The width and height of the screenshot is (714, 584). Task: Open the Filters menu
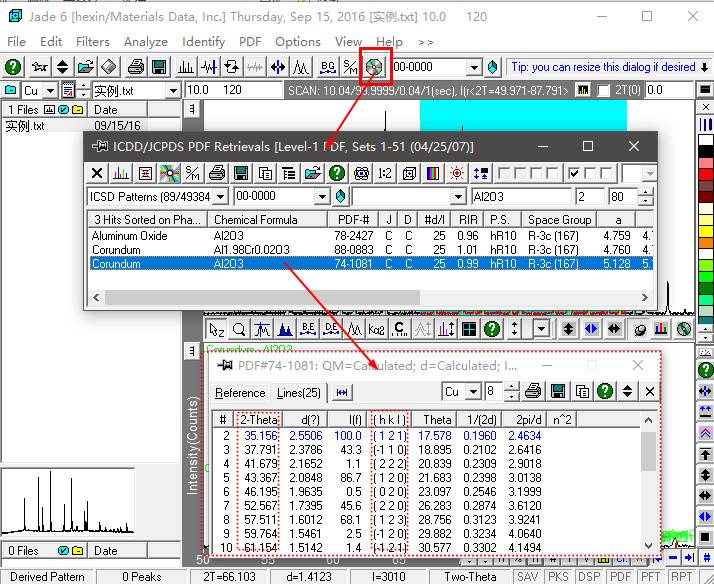(92, 41)
